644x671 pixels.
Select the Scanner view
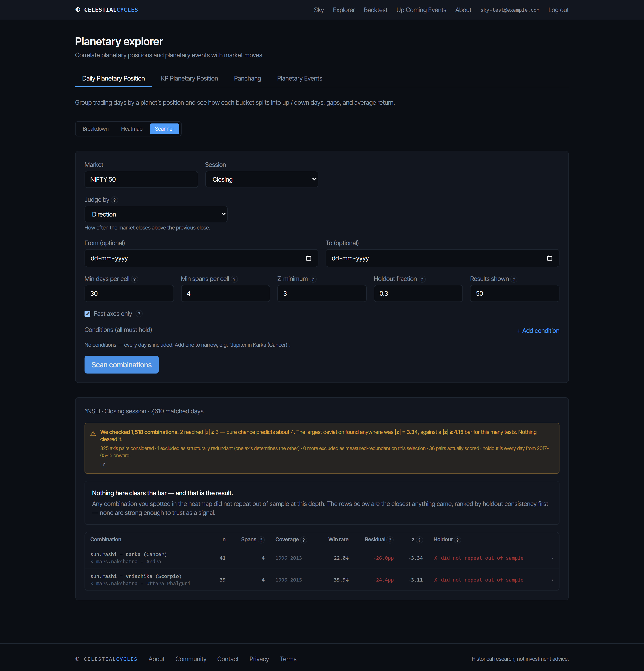tap(165, 129)
